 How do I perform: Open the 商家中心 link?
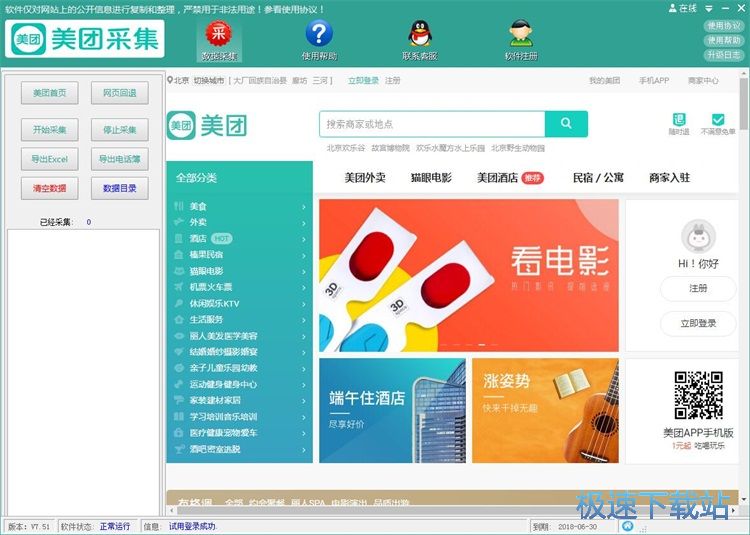[703, 80]
